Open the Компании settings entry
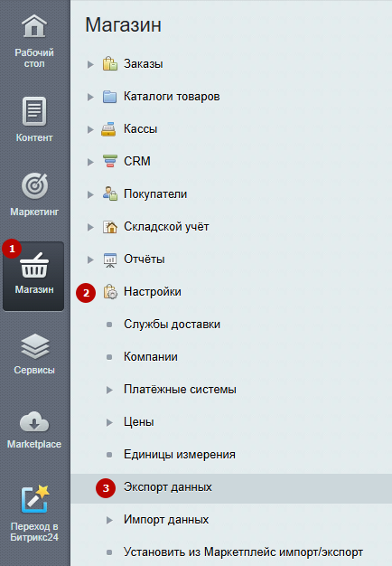The image size is (392, 566). pyautogui.click(x=150, y=356)
